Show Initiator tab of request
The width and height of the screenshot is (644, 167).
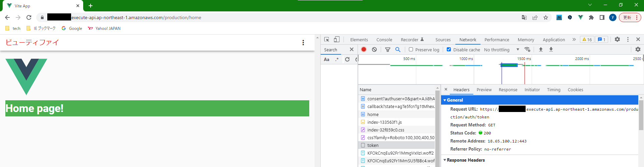[x=532, y=90]
